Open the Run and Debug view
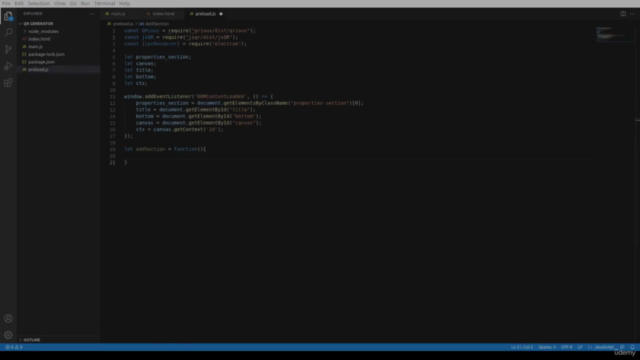The width and height of the screenshot is (640, 360). [8, 66]
